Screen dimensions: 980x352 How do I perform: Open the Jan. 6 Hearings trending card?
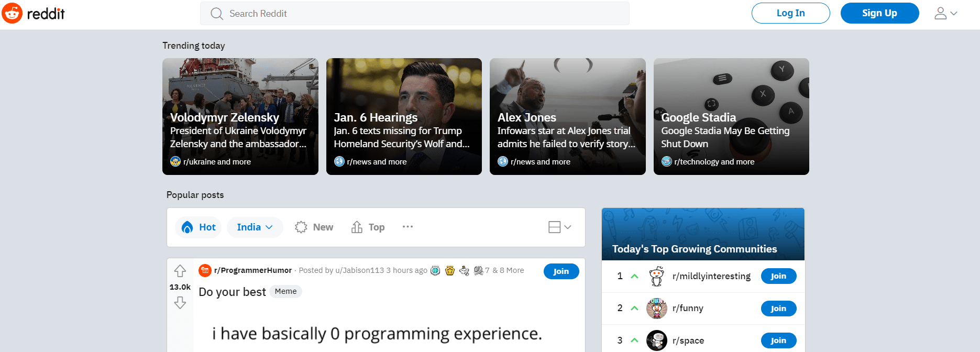(404, 116)
